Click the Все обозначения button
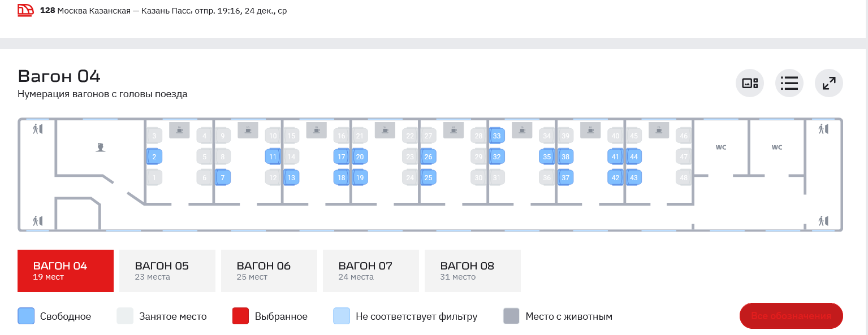 pyautogui.click(x=791, y=316)
